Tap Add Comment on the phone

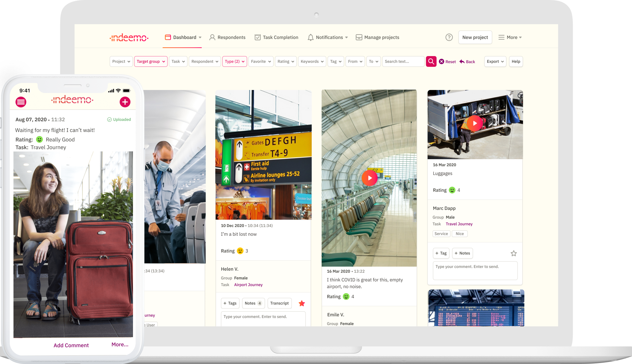(71, 345)
